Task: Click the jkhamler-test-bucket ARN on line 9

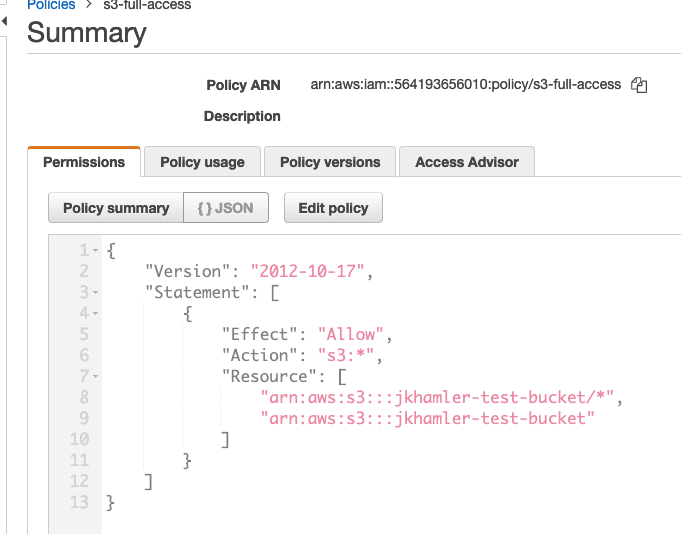Action: pos(427,419)
